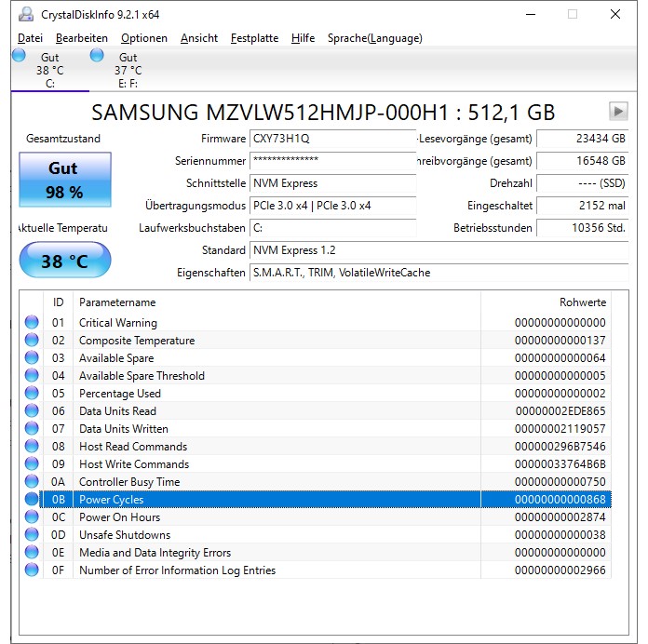This screenshot has height=644, width=648.
Task: Go to next disk with arrow button
Action: pos(618,111)
